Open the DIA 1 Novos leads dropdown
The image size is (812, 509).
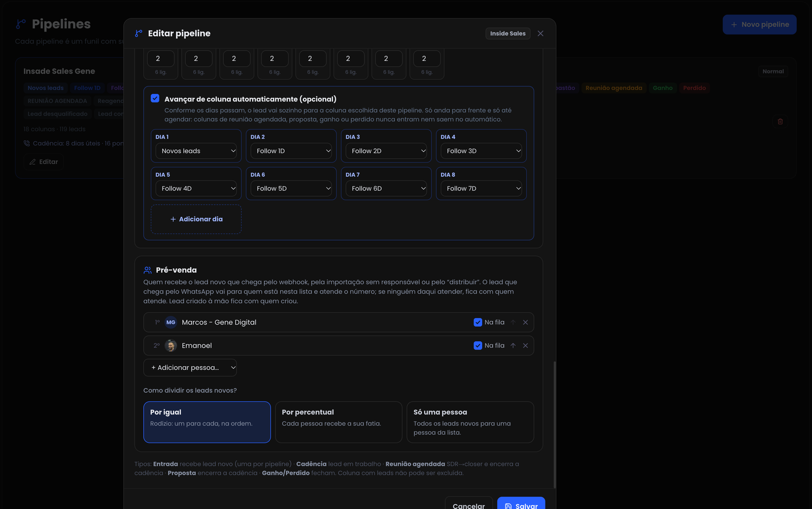(x=196, y=151)
